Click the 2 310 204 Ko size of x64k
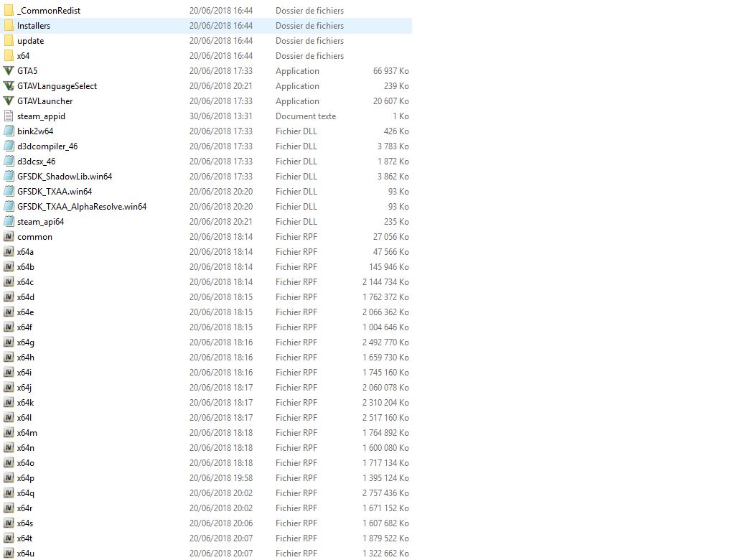Viewport: 730px width, 560px height. (x=385, y=403)
